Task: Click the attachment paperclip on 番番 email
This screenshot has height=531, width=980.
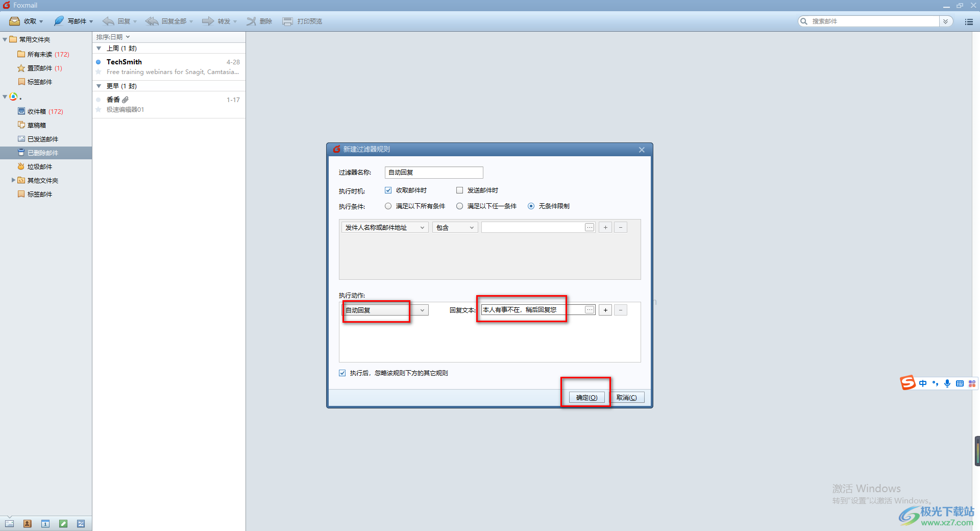Action: [126, 100]
